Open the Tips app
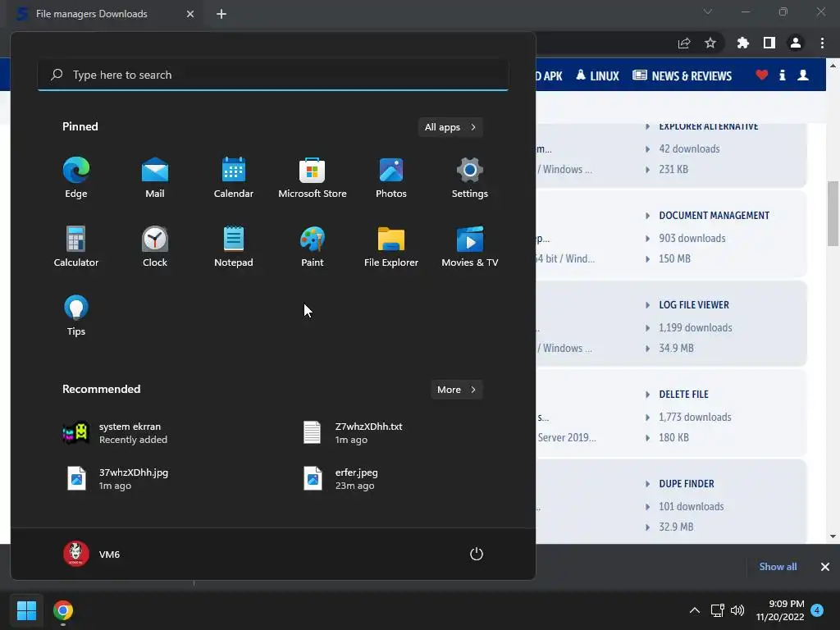The width and height of the screenshot is (840, 630). pos(76,316)
